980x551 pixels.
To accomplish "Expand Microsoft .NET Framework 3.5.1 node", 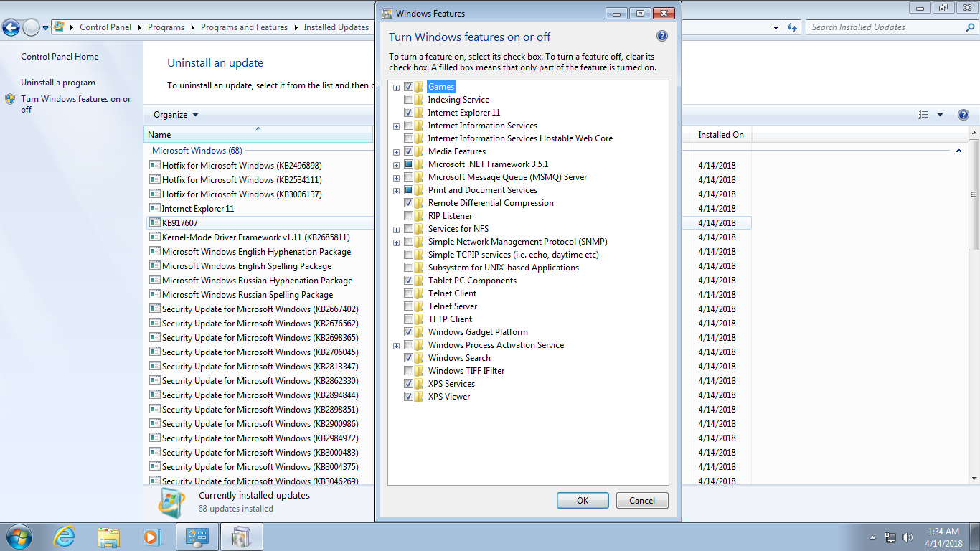I will [x=396, y=165].
